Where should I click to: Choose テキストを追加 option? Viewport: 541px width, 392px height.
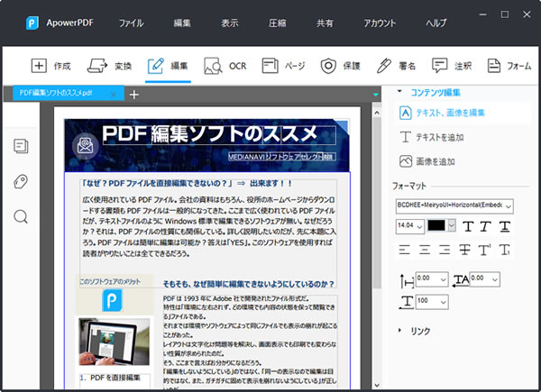[432, 137]
